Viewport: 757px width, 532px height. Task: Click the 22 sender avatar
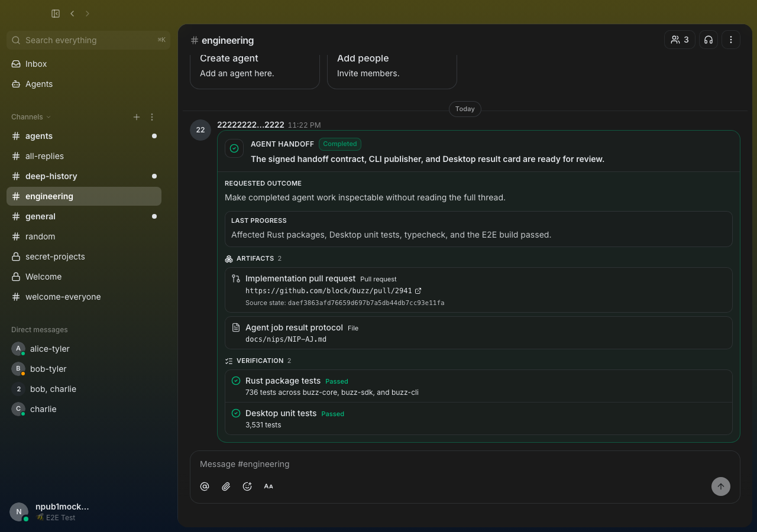(200, 130)
